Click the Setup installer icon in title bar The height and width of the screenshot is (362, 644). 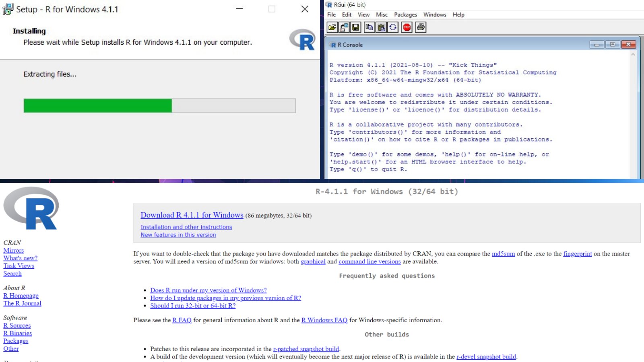pos(8,9)
